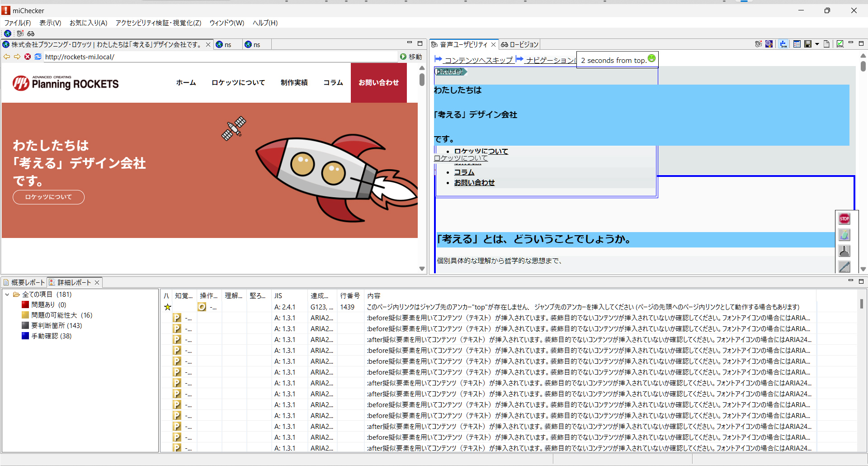Click the HTML validation report icon
The image size is (868, 466).
point(840,44)
